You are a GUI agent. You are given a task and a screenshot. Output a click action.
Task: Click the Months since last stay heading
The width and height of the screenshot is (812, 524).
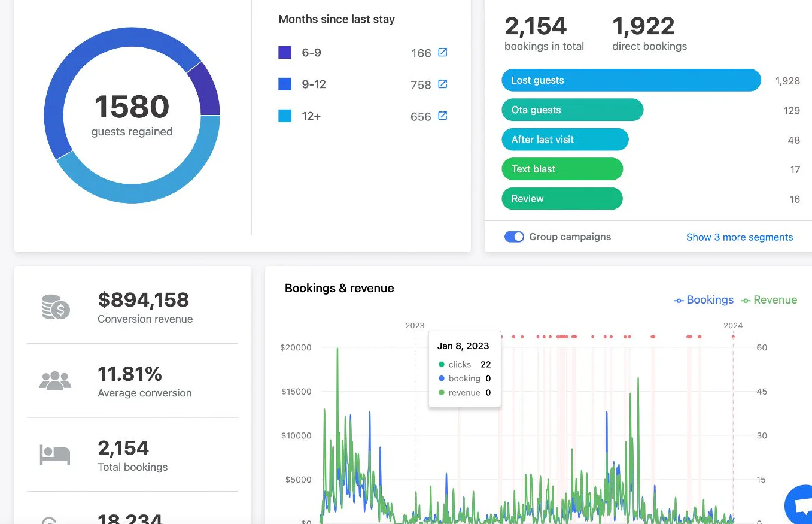point(337,19)
